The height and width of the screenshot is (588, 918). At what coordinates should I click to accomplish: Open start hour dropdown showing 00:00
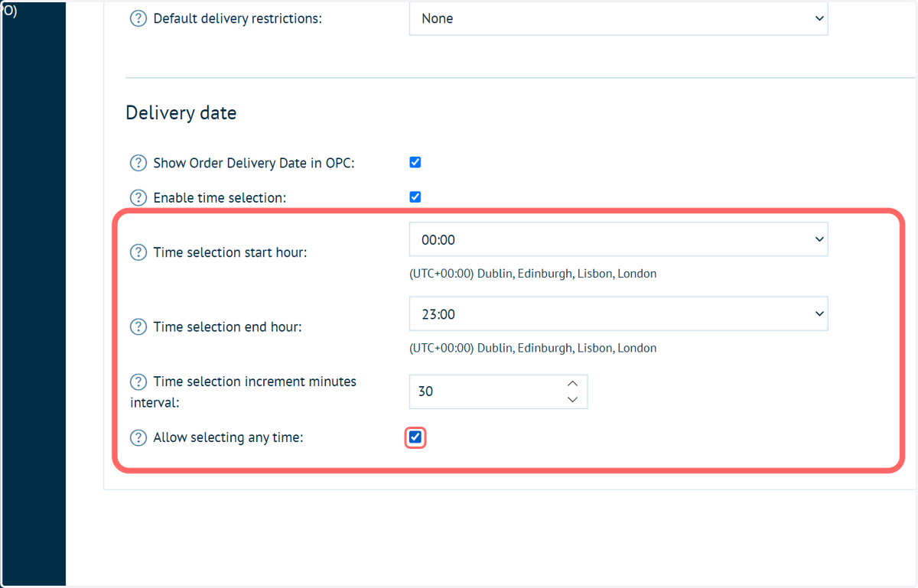[x=619, y=239]
